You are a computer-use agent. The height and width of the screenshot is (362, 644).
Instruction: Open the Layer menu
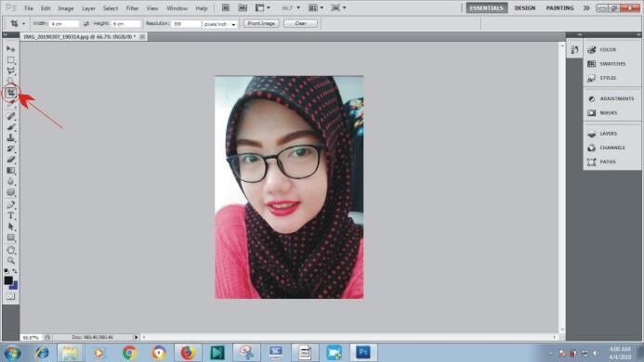pos(88,8)
